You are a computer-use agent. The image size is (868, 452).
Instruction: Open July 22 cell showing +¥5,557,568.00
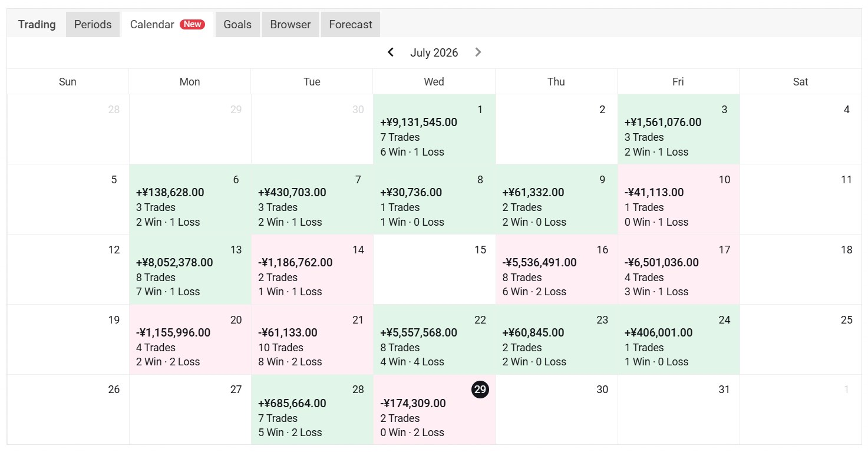point(434,339)
